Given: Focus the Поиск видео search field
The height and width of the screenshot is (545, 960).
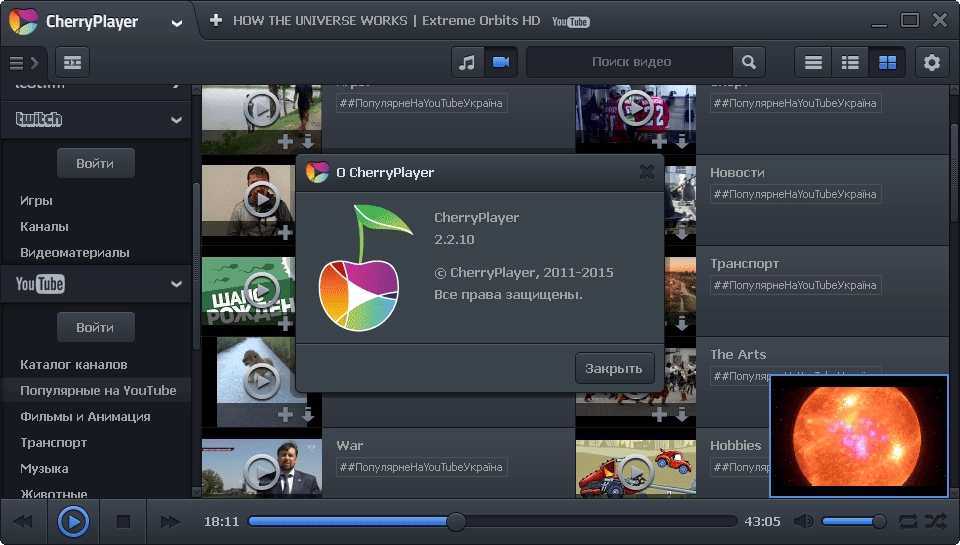Looking at the screenshot, I should (x=631, y=62).
